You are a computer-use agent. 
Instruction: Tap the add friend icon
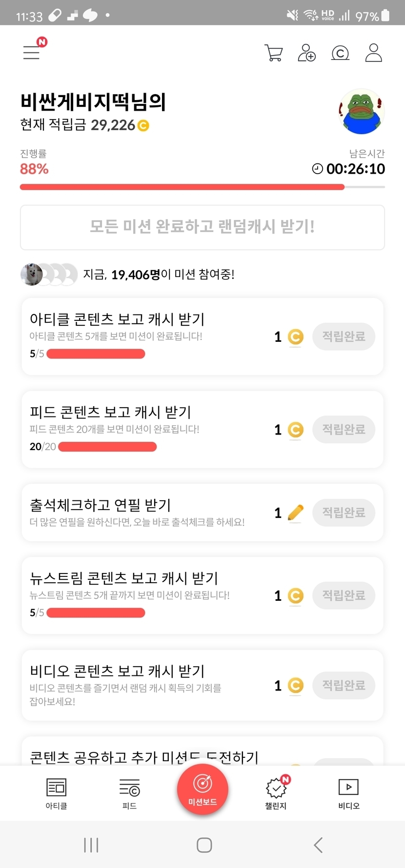[x=306, y=53]
